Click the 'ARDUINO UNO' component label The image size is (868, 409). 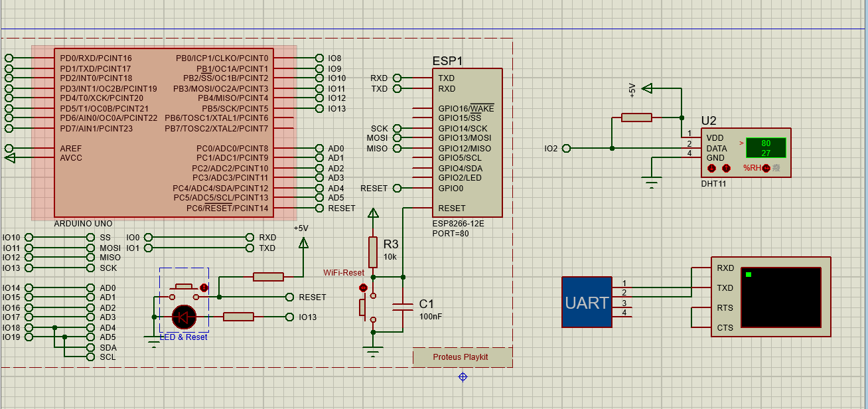click(84, 224)
